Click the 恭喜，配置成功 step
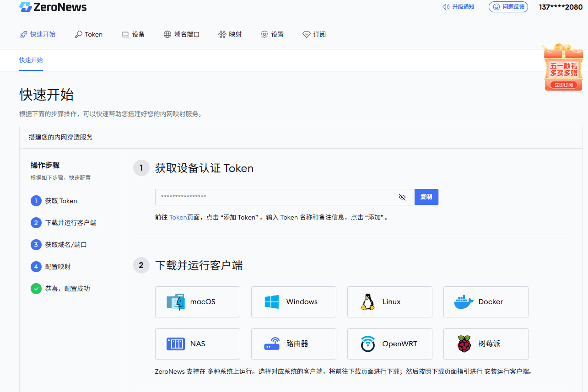588x392 pixels. click(x=60, y=289)
